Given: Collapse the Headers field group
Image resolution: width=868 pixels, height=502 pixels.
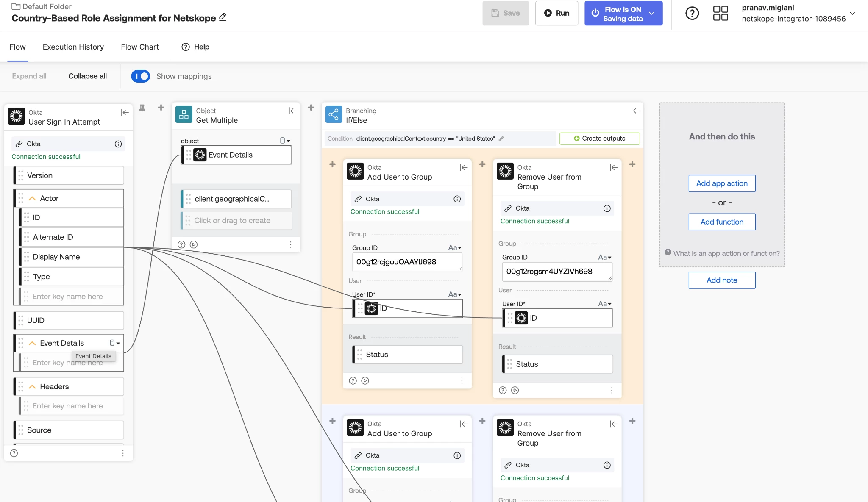Looking at the screenshot, I should [x=32, y=387].
